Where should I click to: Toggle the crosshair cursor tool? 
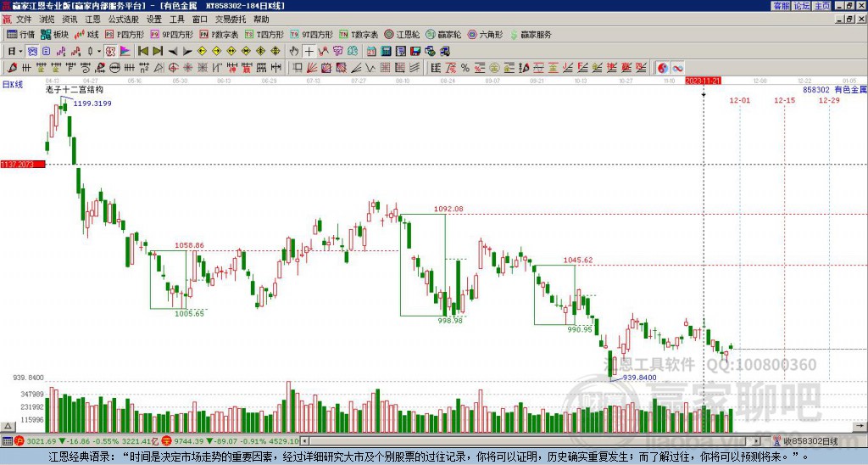coord(309,52)
